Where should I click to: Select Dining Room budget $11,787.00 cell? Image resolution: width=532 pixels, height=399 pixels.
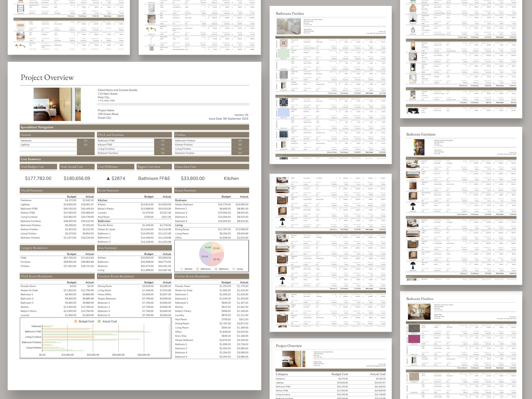[x=224, y=229]
